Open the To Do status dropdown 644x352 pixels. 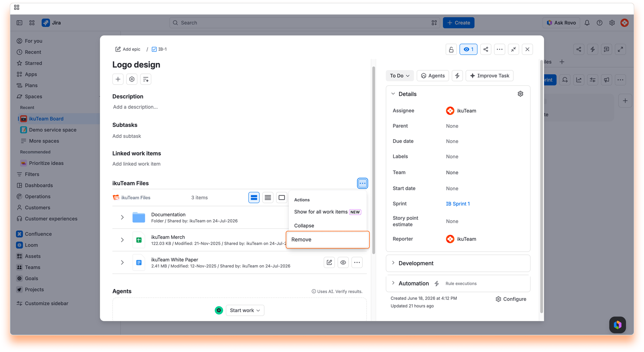coord(399,76)
